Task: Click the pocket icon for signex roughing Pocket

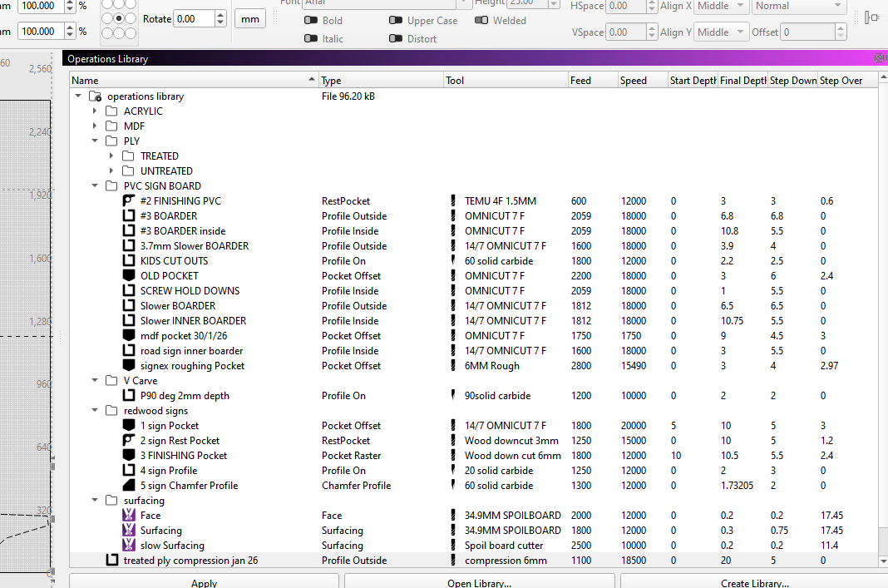Action: [128, 366]
